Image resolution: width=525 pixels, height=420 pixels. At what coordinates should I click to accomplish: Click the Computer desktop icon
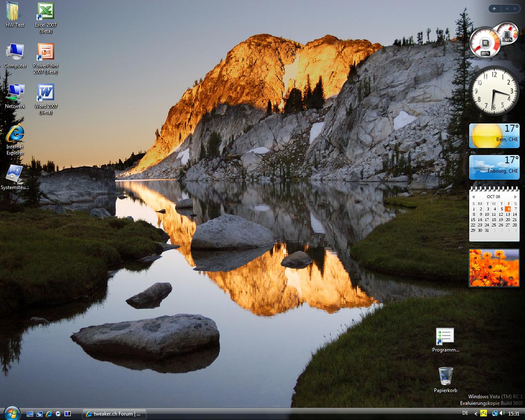pyautogui.click(x=15, y=52)
